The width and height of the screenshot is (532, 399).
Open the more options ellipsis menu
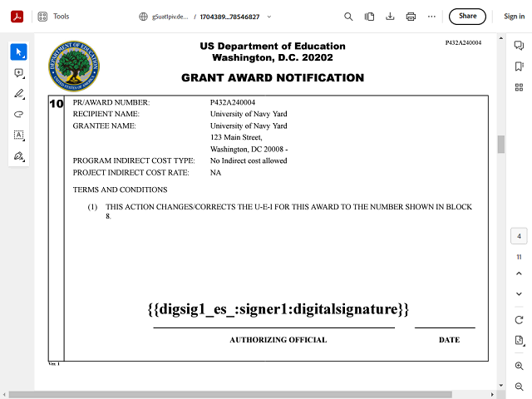point(431,17)
